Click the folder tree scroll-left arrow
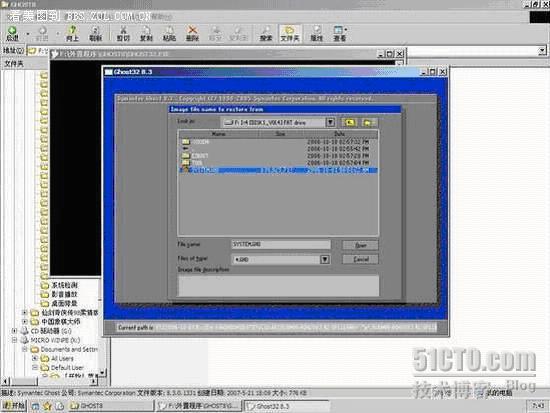The image size is (550, 413). (5, 381)
